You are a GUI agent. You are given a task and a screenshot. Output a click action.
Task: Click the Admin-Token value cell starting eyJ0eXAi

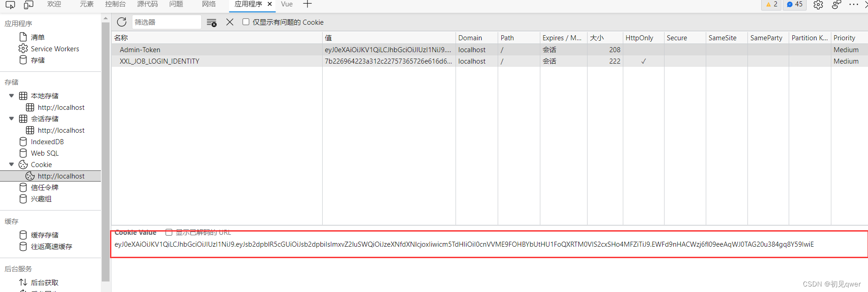click(389, 49)
